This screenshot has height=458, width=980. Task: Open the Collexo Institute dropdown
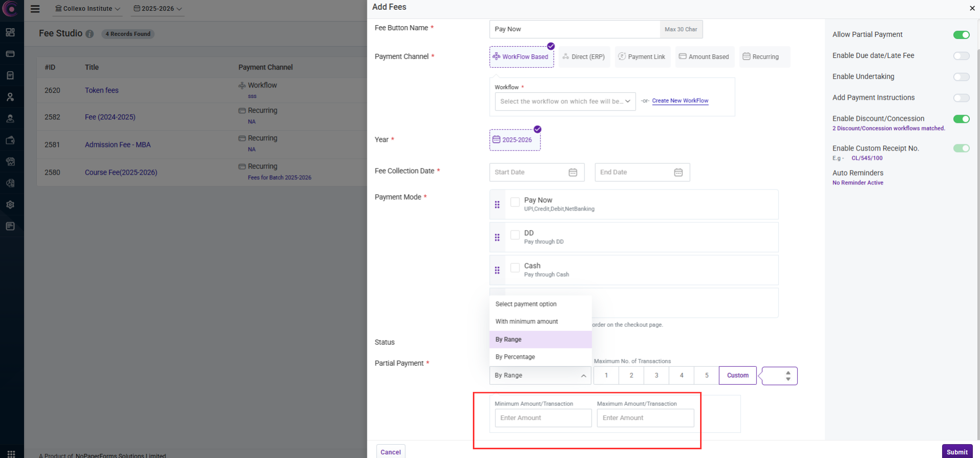88,9
